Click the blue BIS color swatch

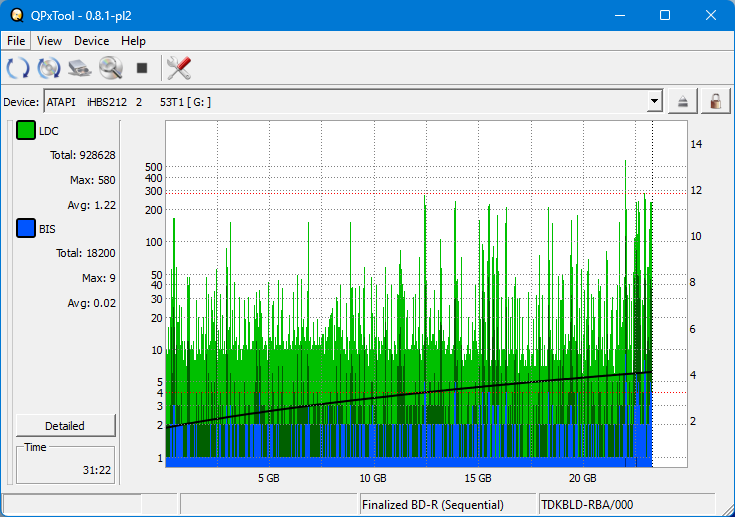click(26, 228)
